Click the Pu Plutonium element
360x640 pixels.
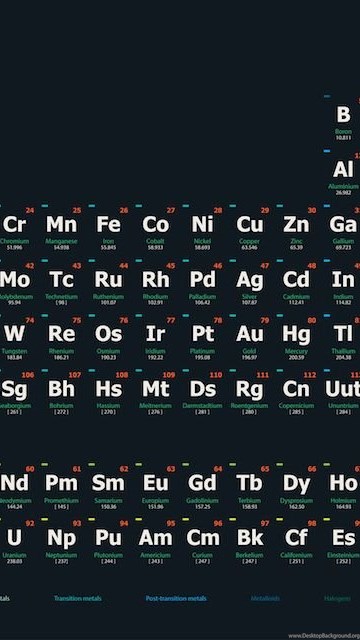109,542
